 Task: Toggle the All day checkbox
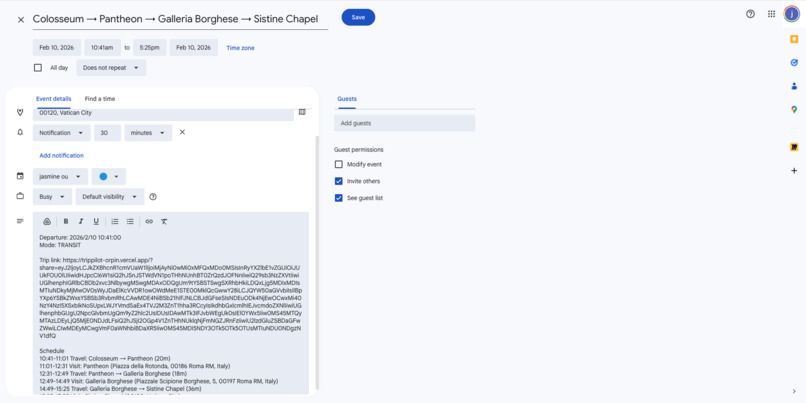[38, 68]
